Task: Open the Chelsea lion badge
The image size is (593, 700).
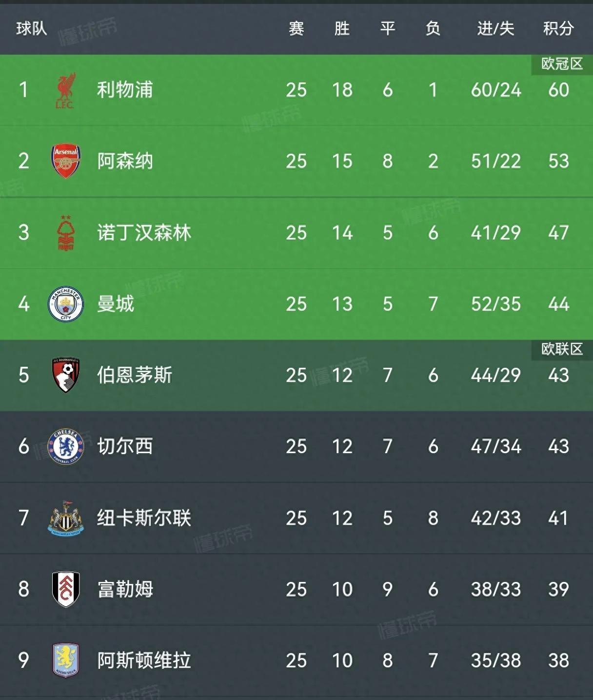Action: [66, 446]
